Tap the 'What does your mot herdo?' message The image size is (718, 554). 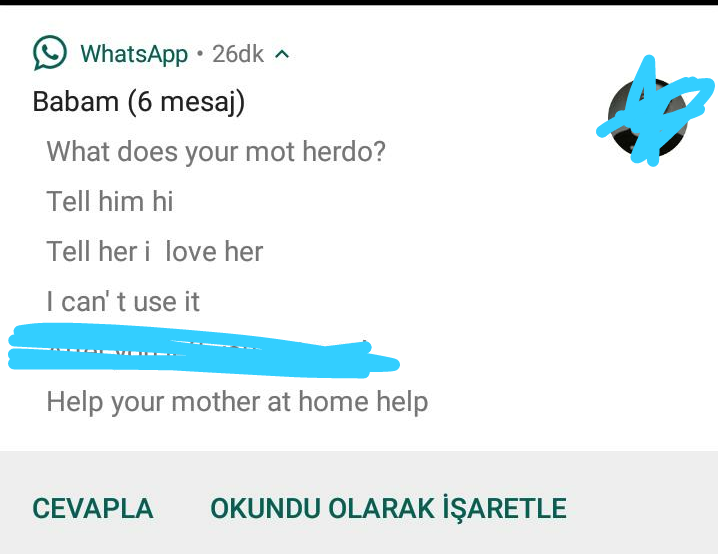(216, 152)
